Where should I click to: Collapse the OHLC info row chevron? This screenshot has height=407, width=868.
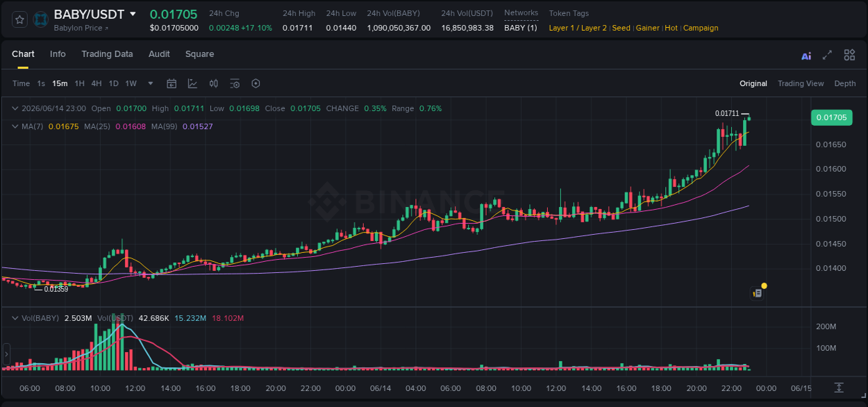(x=15, y=108)
